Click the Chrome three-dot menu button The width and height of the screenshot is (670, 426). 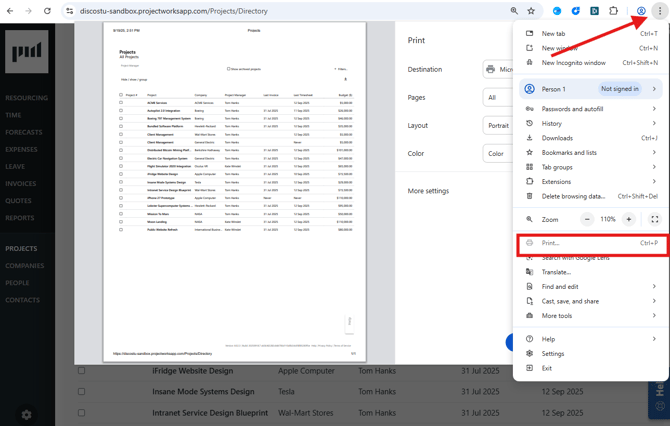[x=659, y=11]
